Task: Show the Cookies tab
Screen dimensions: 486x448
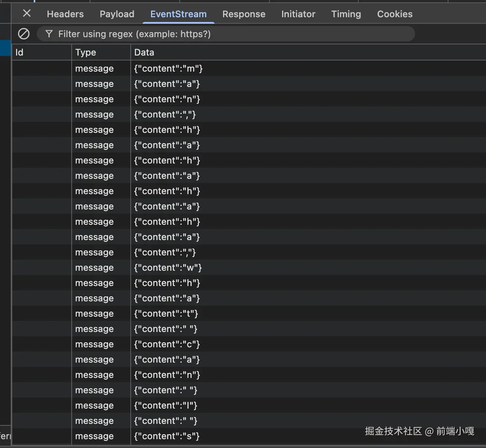Action: pyautogui.click(x=395, y=14)
